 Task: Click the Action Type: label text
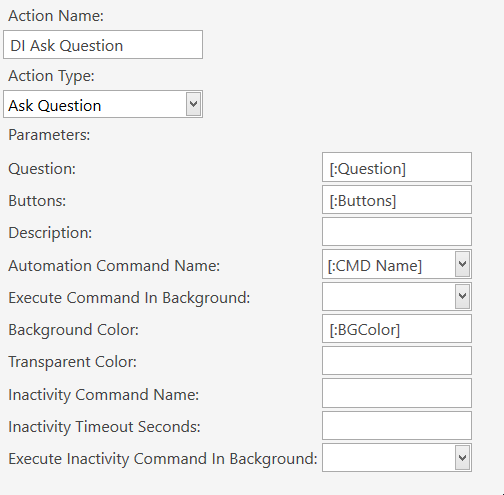point(51,76)
